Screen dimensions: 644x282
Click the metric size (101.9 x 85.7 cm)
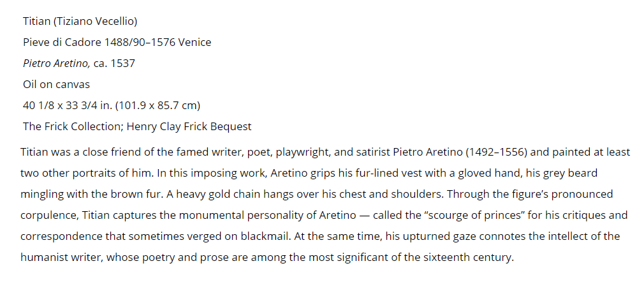157,106
